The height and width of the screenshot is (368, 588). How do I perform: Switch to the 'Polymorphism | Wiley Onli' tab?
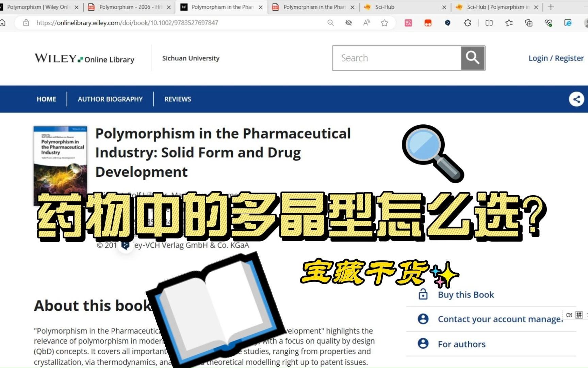pos(38,7)
